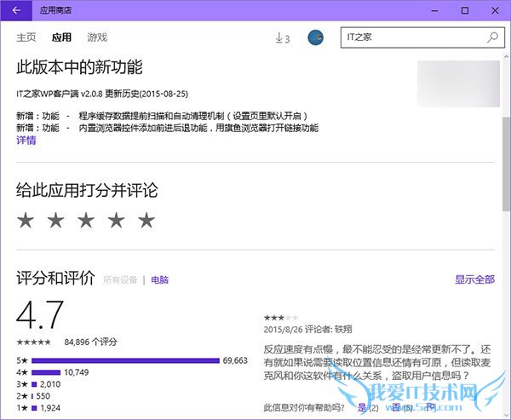Open downloads indicator showing 3
Screen dimensions: 511x420
282,38
